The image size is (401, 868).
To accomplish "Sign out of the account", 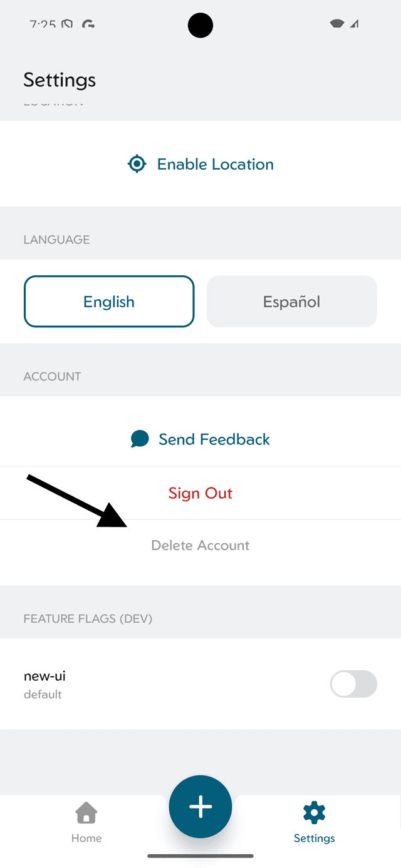I will 200,493.
